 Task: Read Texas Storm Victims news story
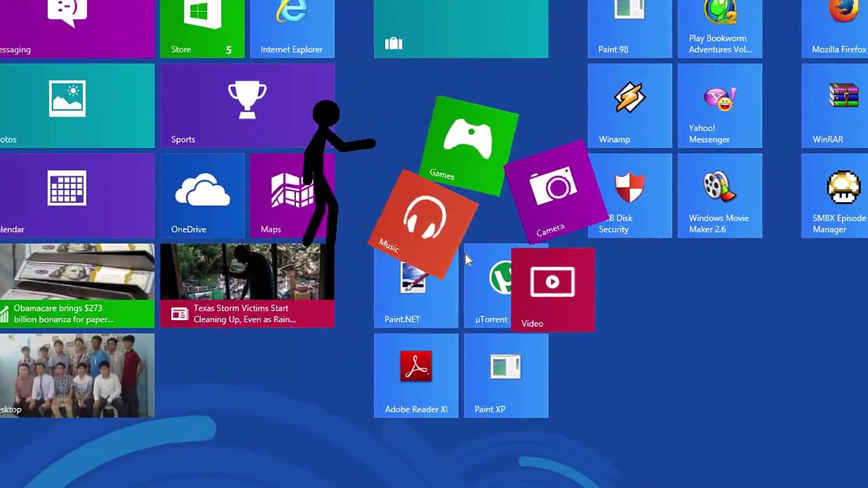coord(247,286)
